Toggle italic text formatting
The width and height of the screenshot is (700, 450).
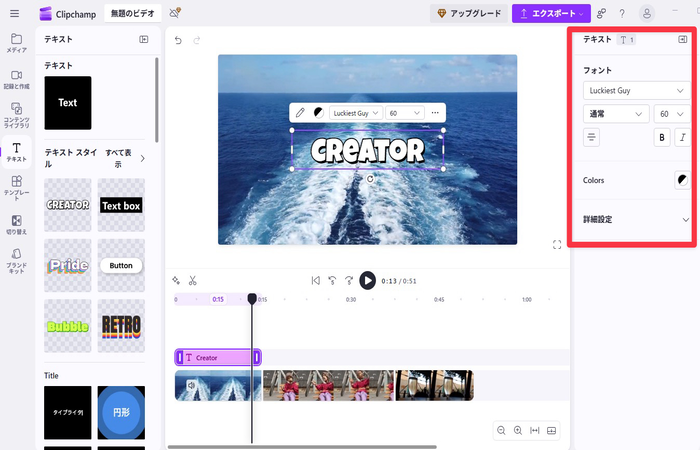point(683,138)
